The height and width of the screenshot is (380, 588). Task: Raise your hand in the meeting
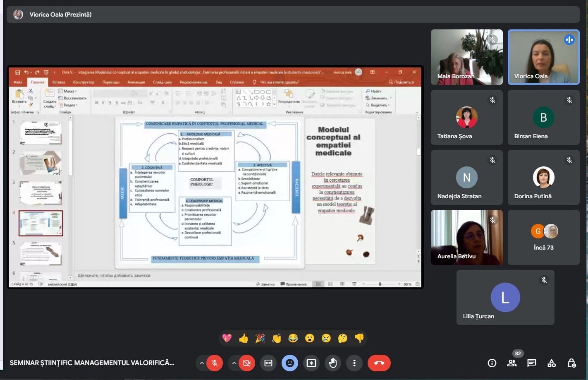tap(333, 363)
